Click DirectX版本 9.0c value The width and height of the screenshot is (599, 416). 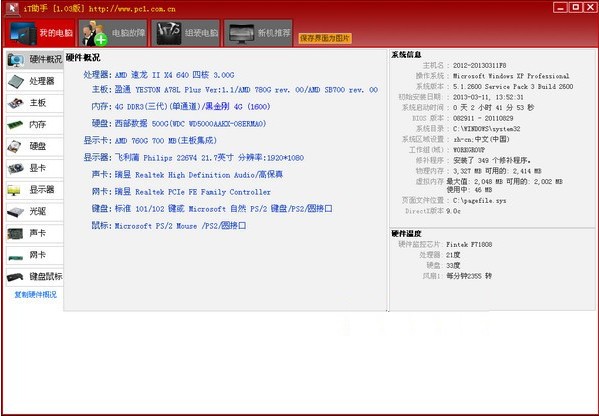[453, 211]
